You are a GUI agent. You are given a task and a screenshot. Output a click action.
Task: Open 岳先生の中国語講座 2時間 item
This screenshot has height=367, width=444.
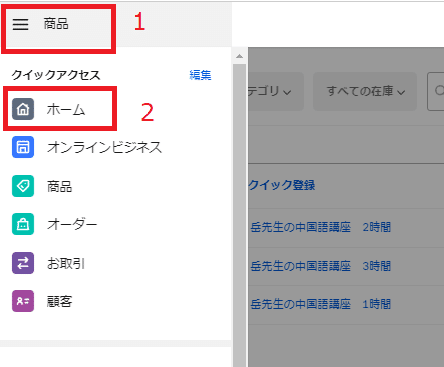click(x=320, y=227)
